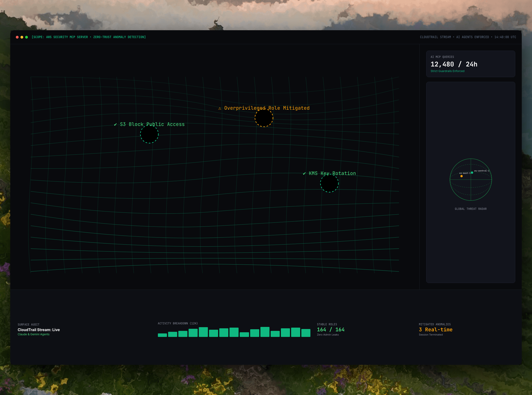The height and width of the screenshot is (395, 532).
Task: Click the Global Threat Radar globe
Action: click(471, 180)
